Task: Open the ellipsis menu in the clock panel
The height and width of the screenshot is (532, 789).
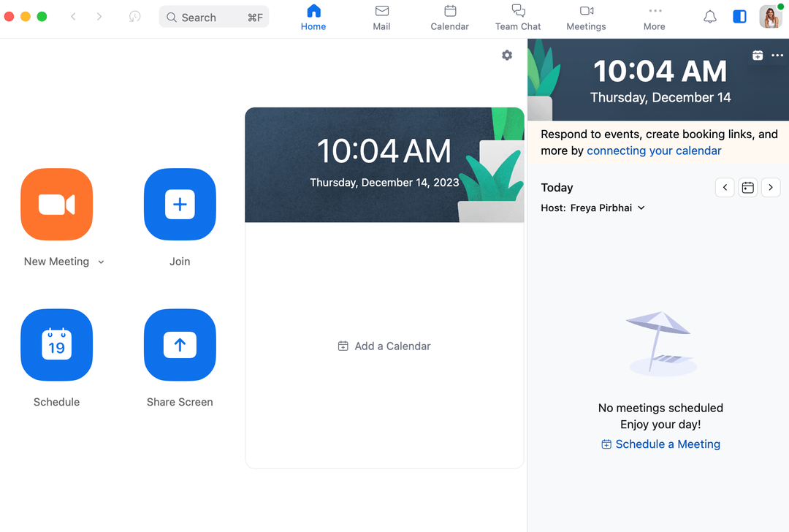Action: pos(777,55)
